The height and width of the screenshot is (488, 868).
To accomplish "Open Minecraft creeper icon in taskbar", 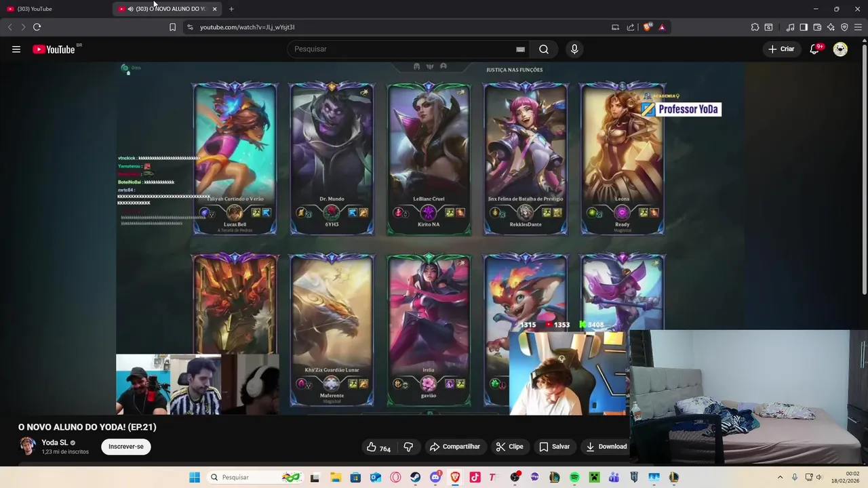I will 594,477.
